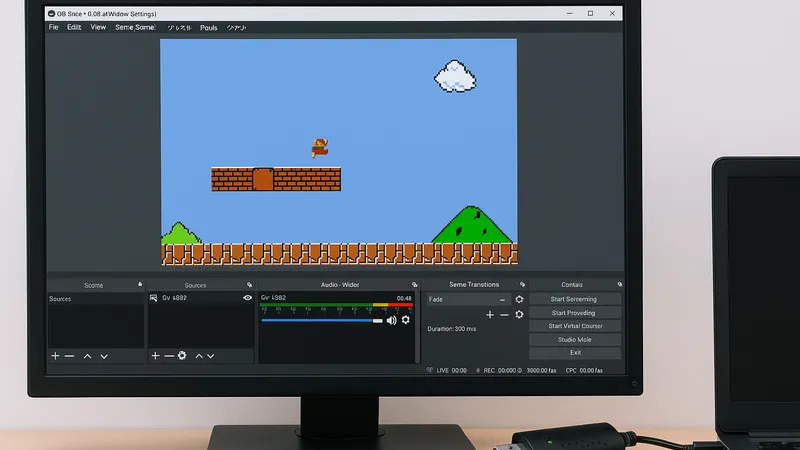Open the Edit menu
Image resolution: width=800 pixels, height=450 pixels.
click(x=74, y=27)
